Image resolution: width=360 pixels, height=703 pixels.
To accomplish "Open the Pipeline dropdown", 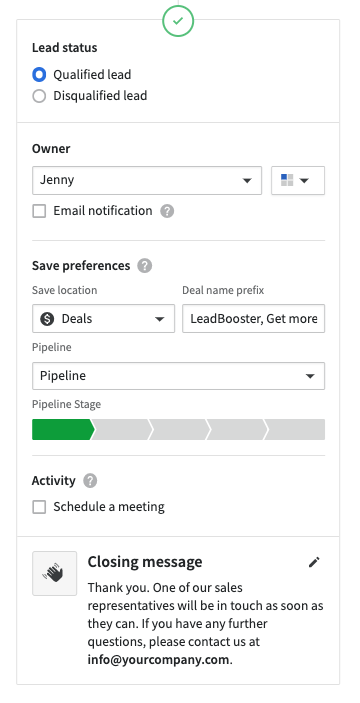I will 178,376.
